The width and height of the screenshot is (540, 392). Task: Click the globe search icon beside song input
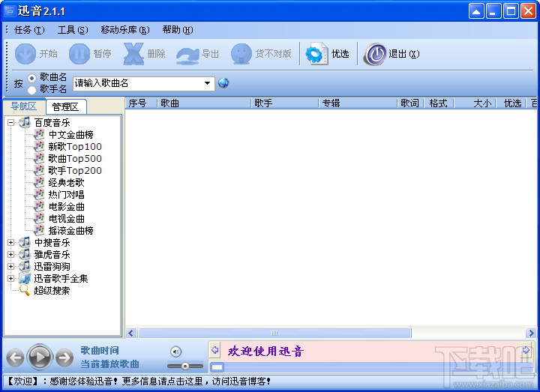pyautogui.click(x=223, y=83)
